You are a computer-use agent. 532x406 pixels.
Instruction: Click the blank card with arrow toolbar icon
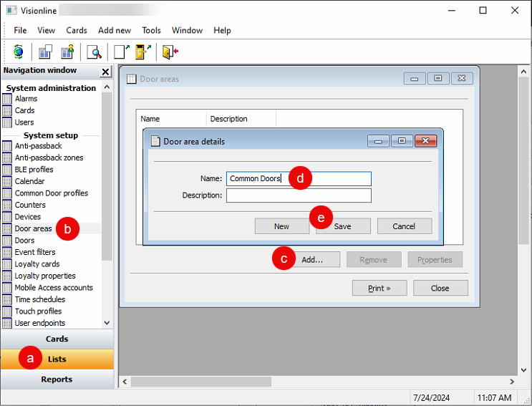(x=121, y=52)
